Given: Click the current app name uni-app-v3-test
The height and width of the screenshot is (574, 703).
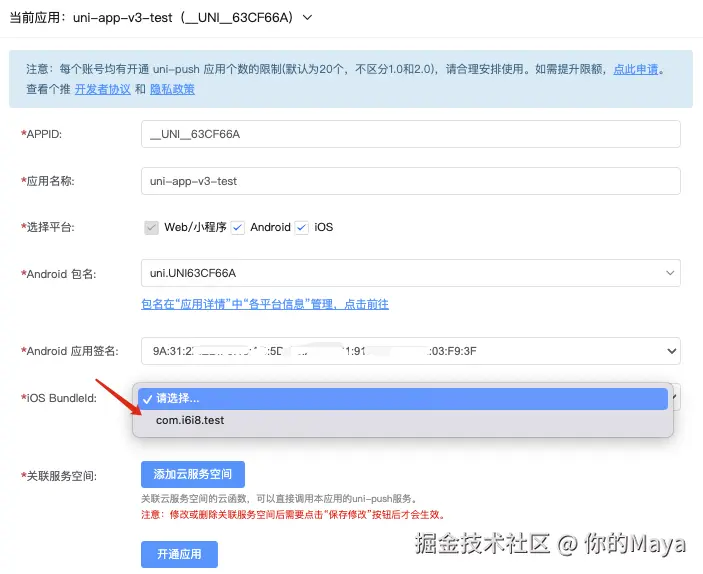Looking at the screenshot, I should 123,17.
